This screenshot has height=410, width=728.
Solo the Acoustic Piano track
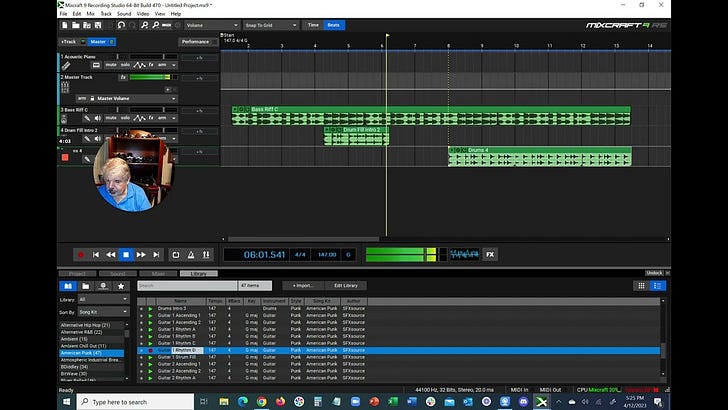(125, 65)
